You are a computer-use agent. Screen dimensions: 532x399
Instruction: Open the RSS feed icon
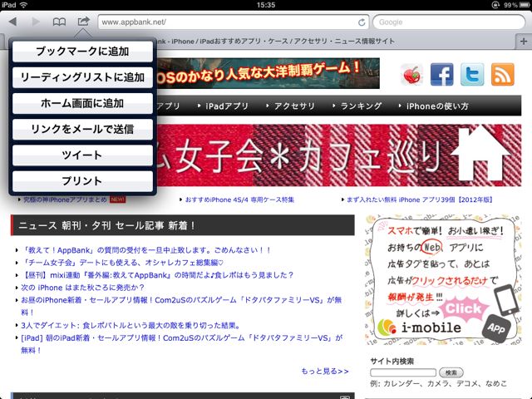(502, 74)
